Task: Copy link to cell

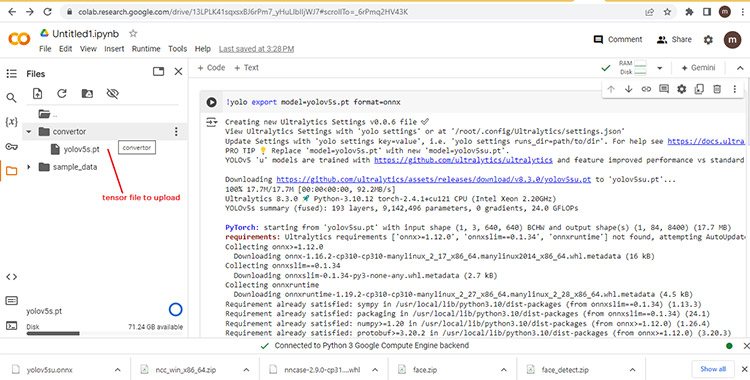Action: (x=646, y=89)
